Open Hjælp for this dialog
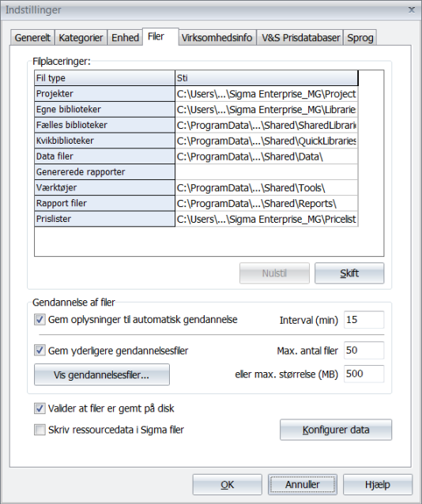422x504 pixels. click(x=378, y=484)
